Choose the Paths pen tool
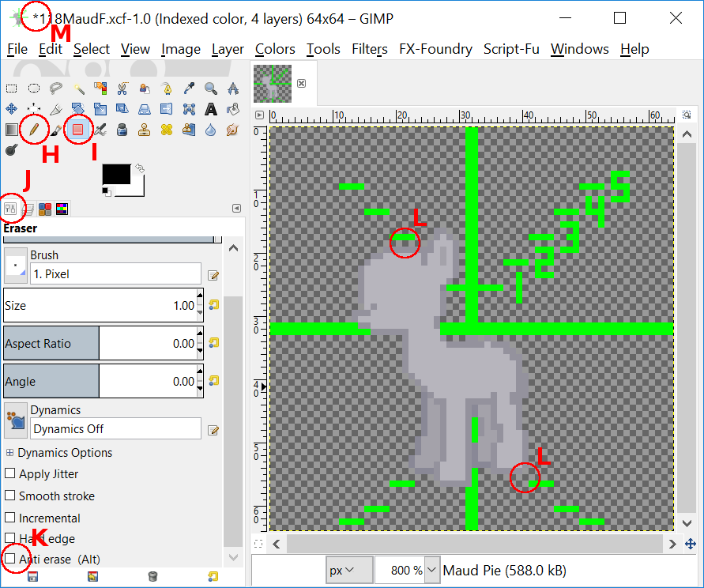Screen dimensions: 704x588 [x=167, y=88]
